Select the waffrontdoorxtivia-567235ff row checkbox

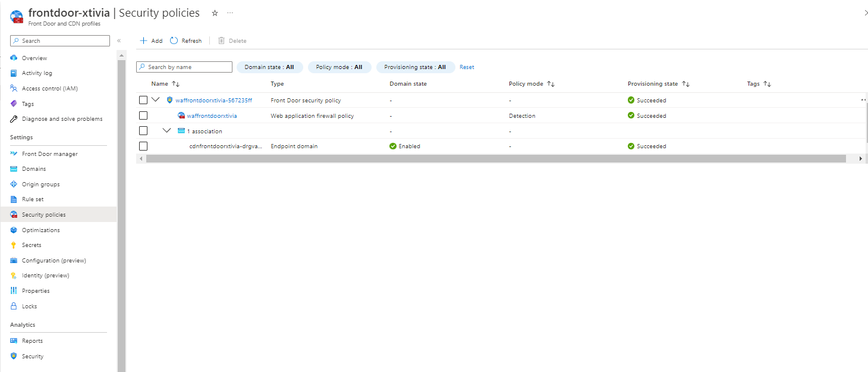coord(143,100)
